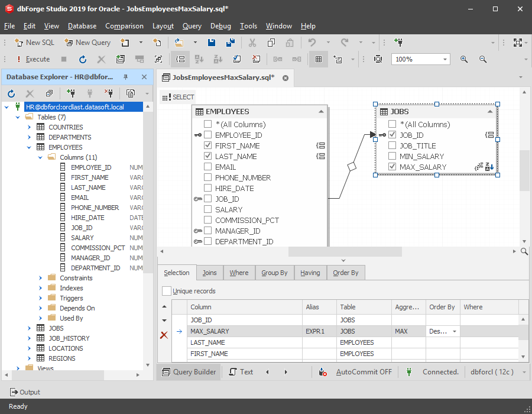Viewport: 532px width, 414px height.
Task: Select the HR@dbforcl connection node
Action: pos(83,107)
